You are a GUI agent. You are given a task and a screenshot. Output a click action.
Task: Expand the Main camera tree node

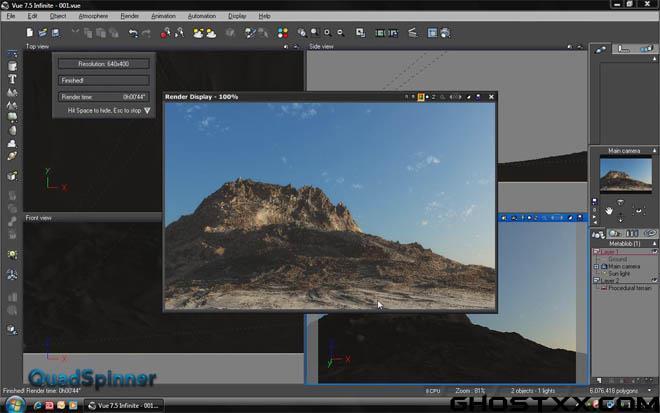pyautogui.click(x=597, y=267)
